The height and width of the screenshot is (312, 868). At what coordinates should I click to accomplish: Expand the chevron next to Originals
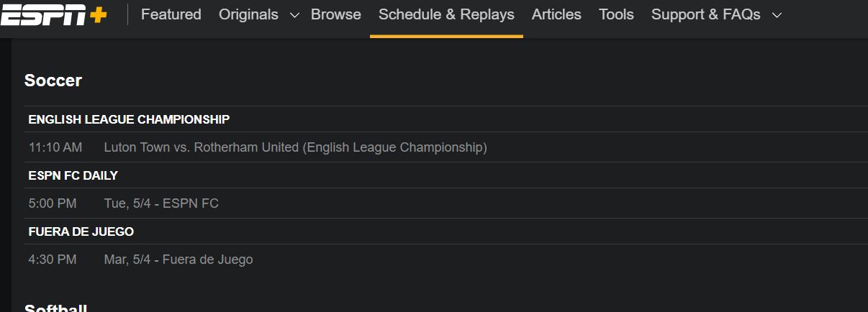coord(294,15)
